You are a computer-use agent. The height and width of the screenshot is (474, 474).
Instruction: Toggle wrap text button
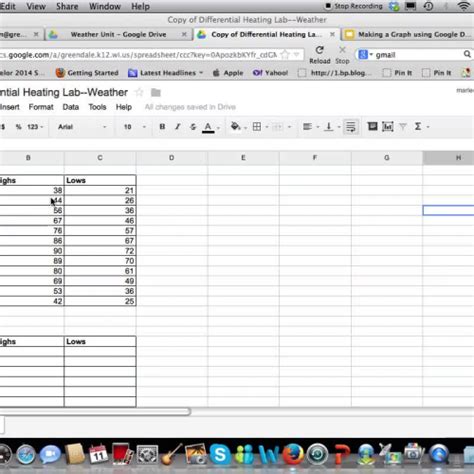(351, 127)
